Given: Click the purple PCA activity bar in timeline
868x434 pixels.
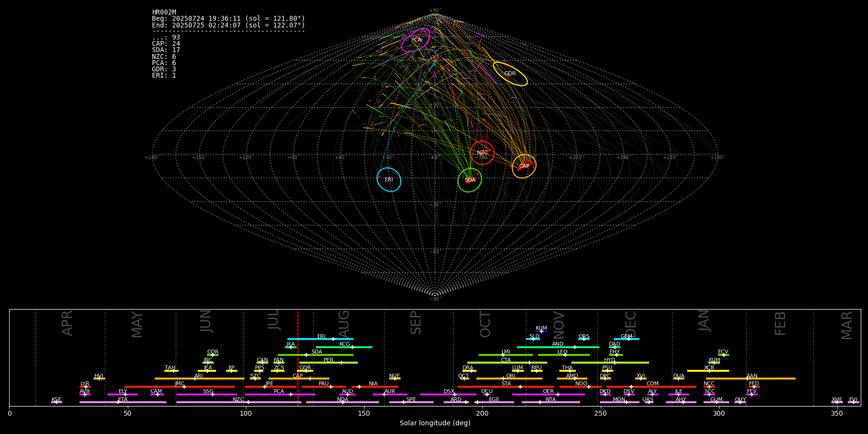Looking at the screenshot, I should coord(280,394).
